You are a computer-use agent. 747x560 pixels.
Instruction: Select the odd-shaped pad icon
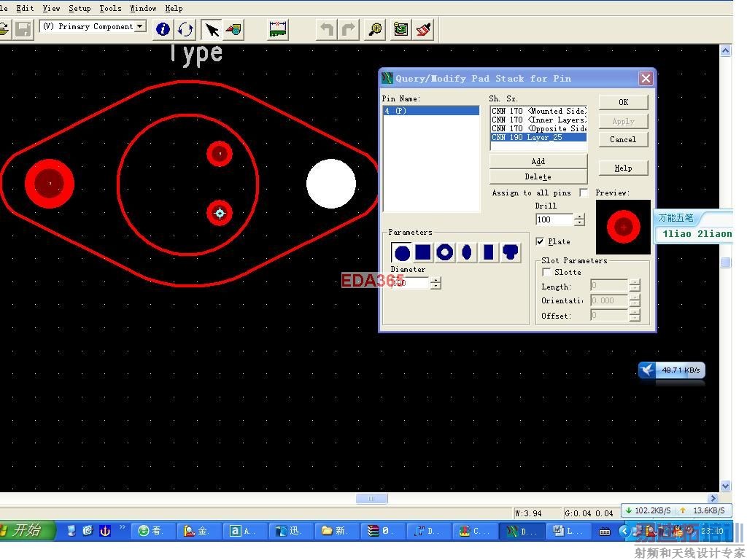click(510, 252)
